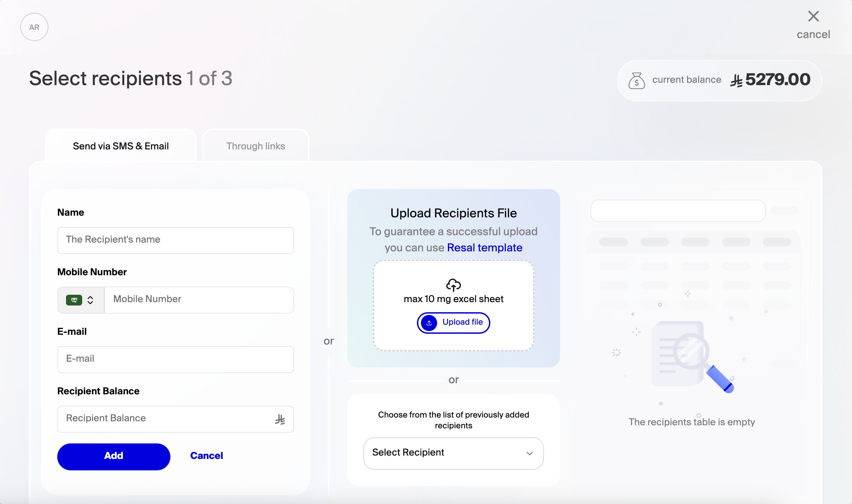Open the country code selector arrows

[x=90, y=300]
